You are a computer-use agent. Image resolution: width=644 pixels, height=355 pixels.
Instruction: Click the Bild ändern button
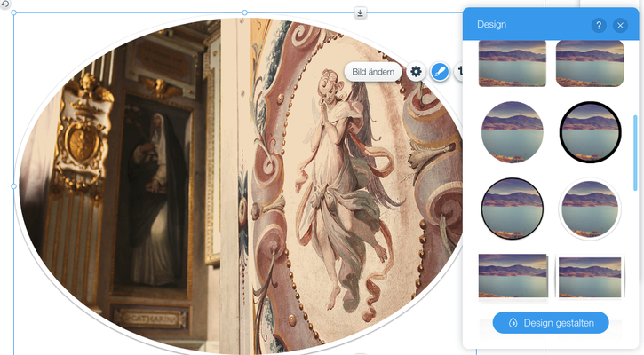tap(373, 72)
